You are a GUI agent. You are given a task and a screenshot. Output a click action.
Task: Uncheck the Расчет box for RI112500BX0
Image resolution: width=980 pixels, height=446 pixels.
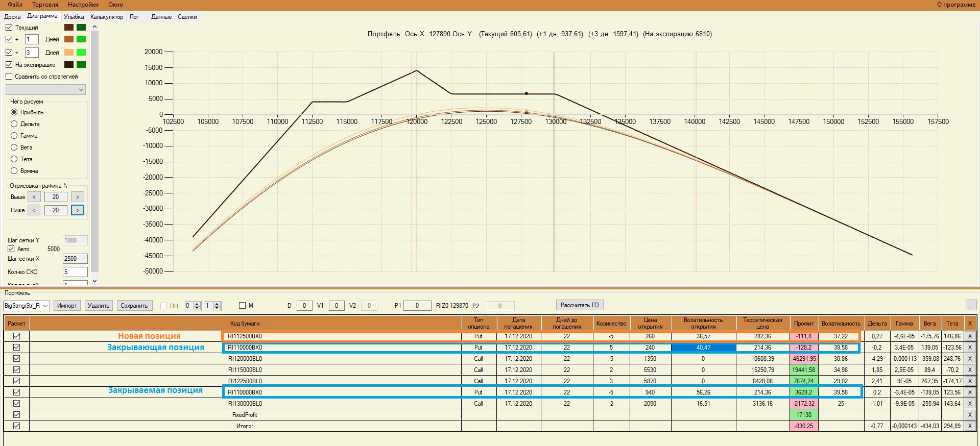pos(16,336)
